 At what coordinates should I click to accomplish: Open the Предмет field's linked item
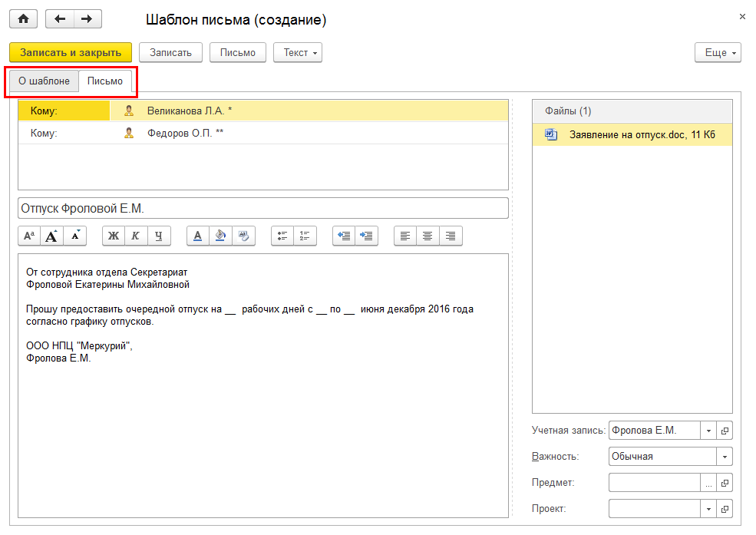pos(725,483)
